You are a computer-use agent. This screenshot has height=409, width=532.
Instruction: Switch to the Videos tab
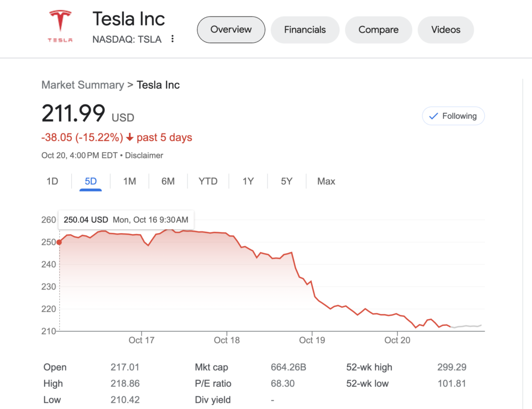[x=446, y=30]
